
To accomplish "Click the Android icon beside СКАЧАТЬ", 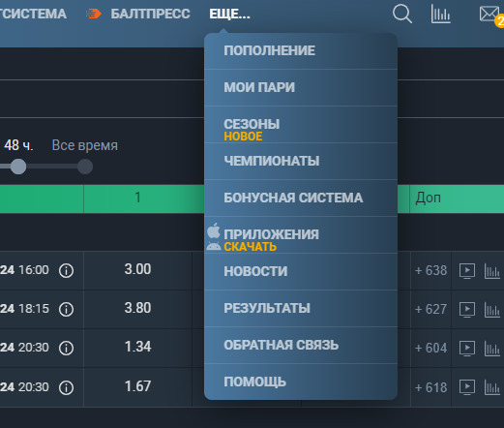I will [214, 246].
